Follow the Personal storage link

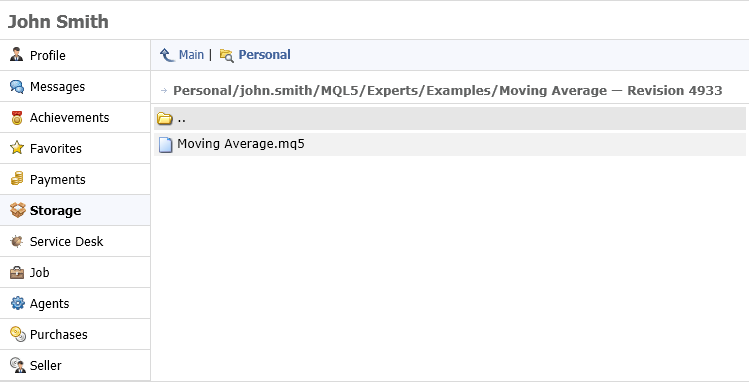pos(264,55)
